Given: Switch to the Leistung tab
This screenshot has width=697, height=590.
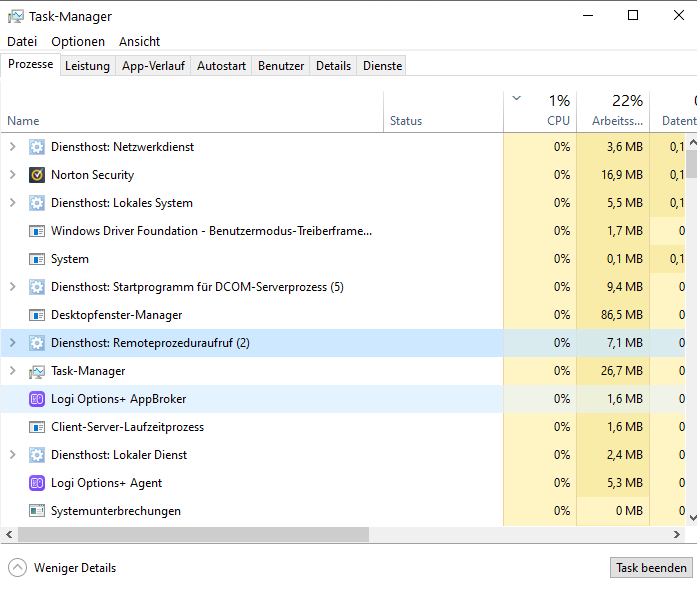Looking at the screenshot, I should point(88,66).
